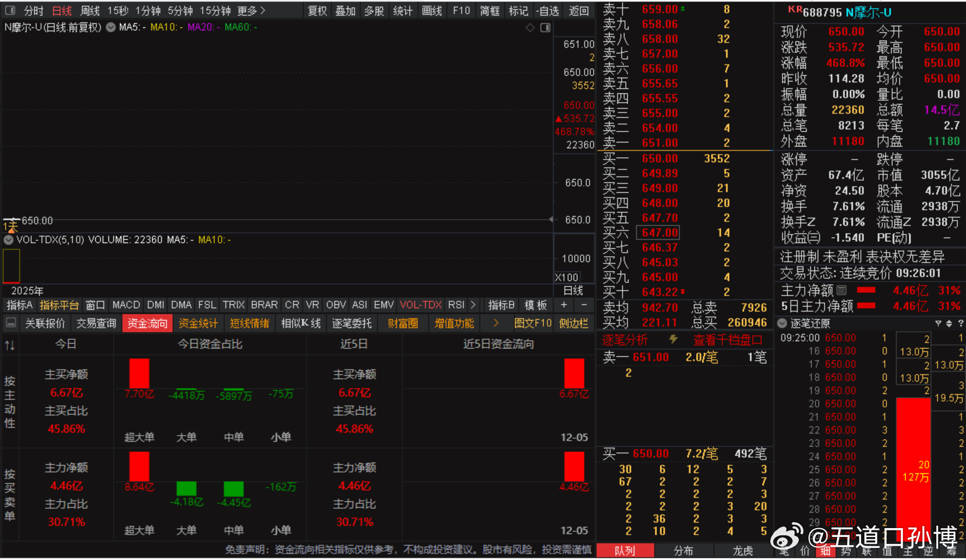Toggle 简框 simple frame mode
Screen dimensions: 966x560
click(x=489, y=10)
